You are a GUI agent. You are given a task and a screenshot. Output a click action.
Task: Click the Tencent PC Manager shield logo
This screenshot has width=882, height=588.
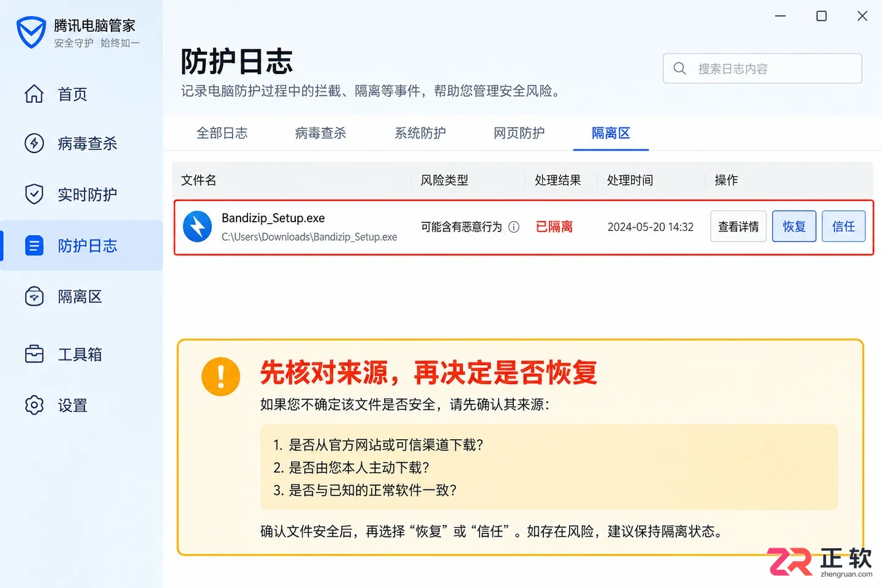pyautogui.click(x=31, y=32)
